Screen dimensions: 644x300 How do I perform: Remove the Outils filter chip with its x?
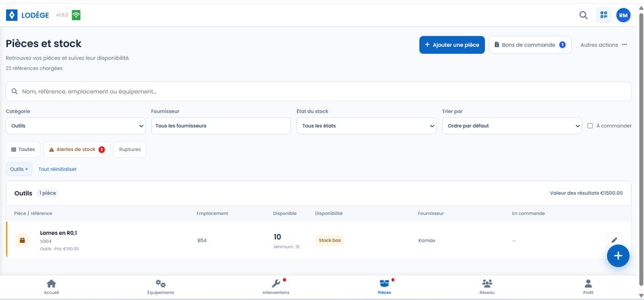[26, 169]
